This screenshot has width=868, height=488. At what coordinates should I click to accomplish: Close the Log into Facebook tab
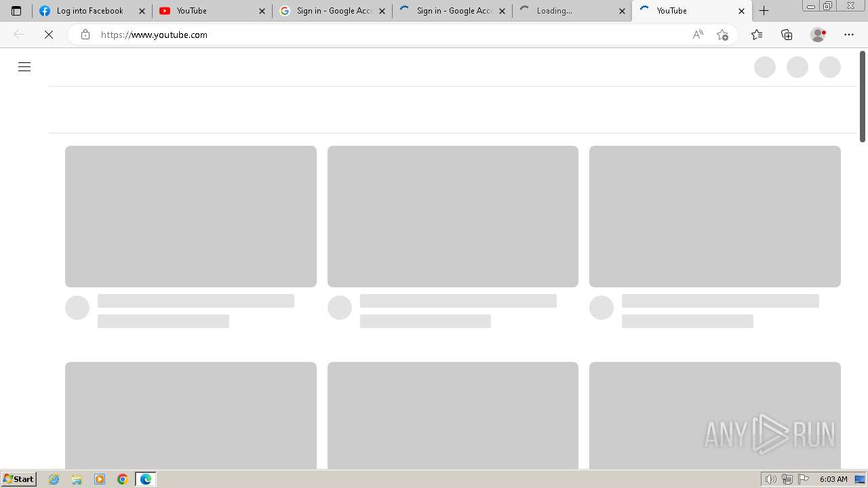(142, 11)
